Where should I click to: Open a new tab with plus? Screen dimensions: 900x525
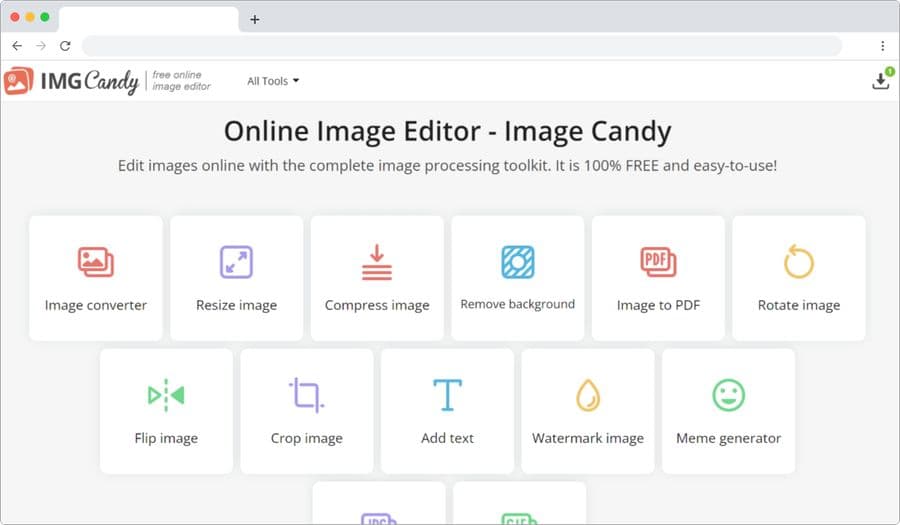pyautogui.click(x=255, y=20)
